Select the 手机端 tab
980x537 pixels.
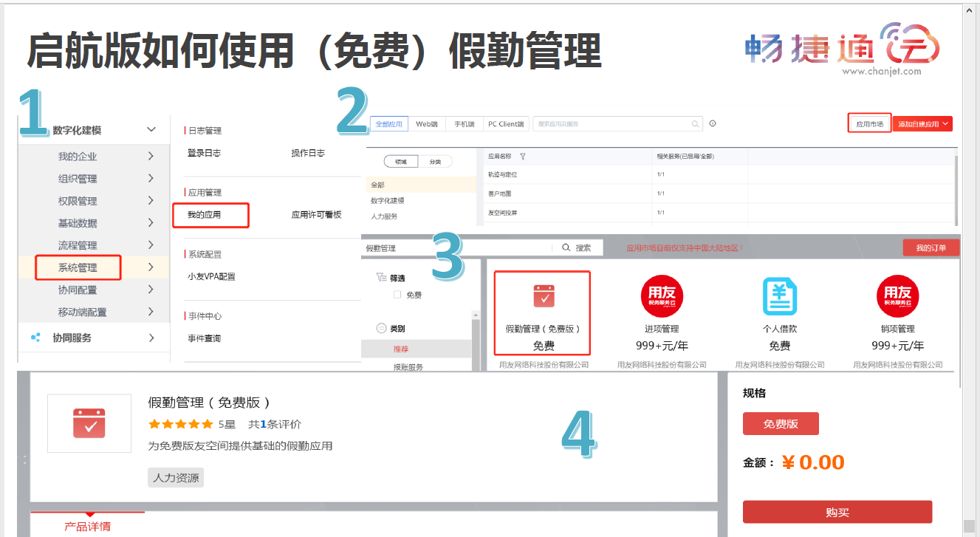pyautogui.click(x=464, y=124)
